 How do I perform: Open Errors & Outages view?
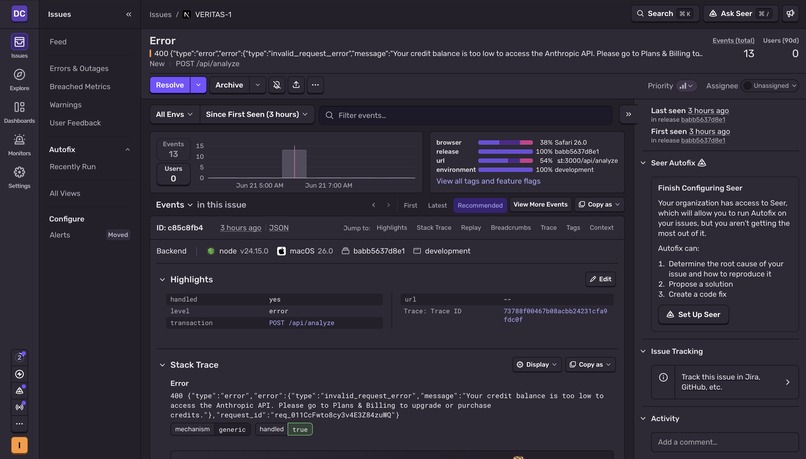(x=79, y=68)
